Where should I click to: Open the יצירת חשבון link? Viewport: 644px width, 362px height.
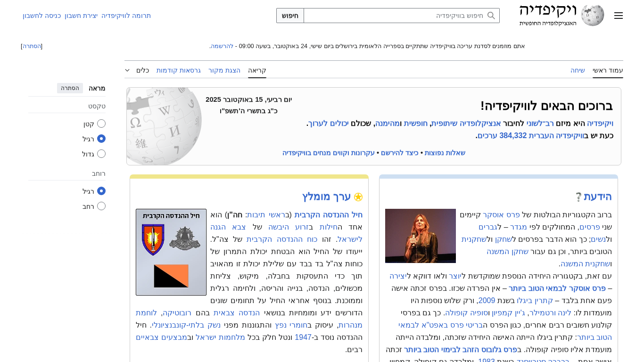(81, 16)
